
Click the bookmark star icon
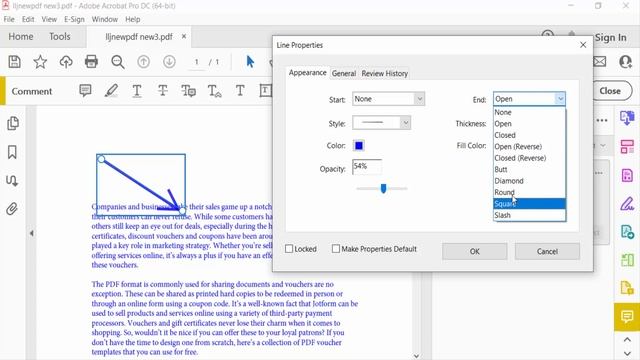pos(40,62)
